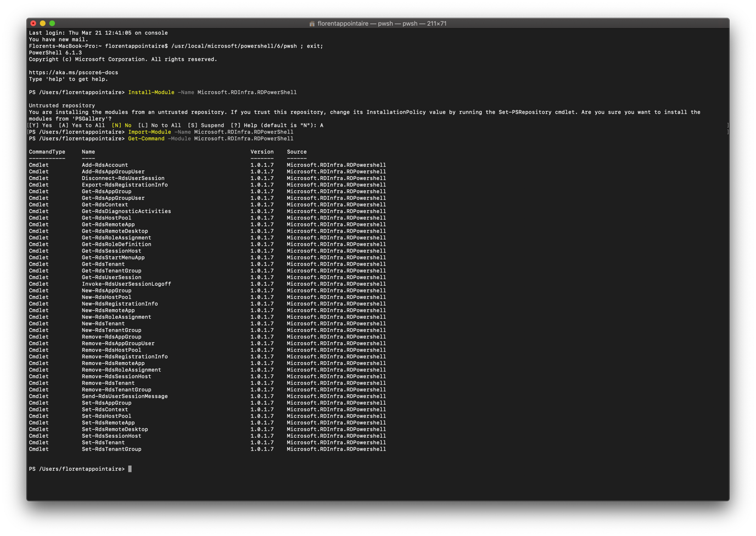Click the Get-Command command text
756x536 pixels.
(x=146, y=138)
